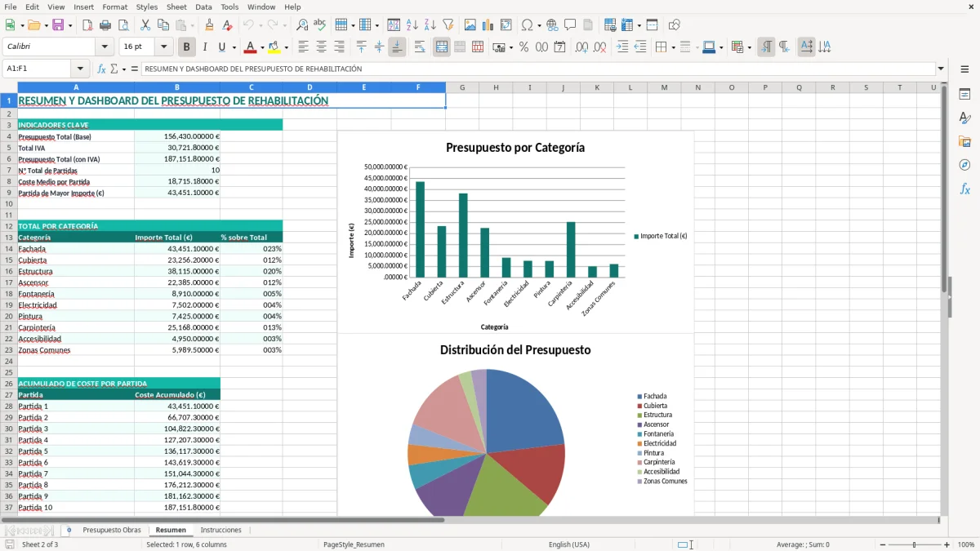Click Sort Descending icon
Viewport: 980px width, 551px height.
[x=430, y=25]
